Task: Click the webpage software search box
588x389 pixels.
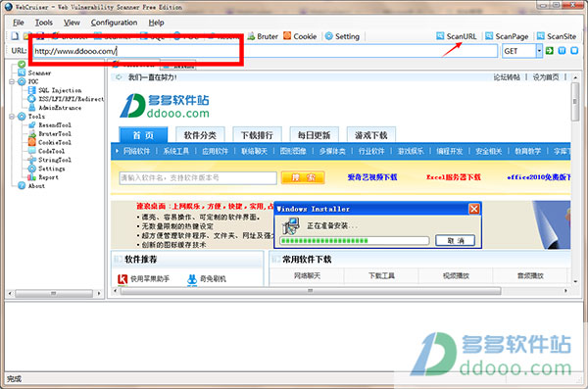Action: [x=198, y=177]
